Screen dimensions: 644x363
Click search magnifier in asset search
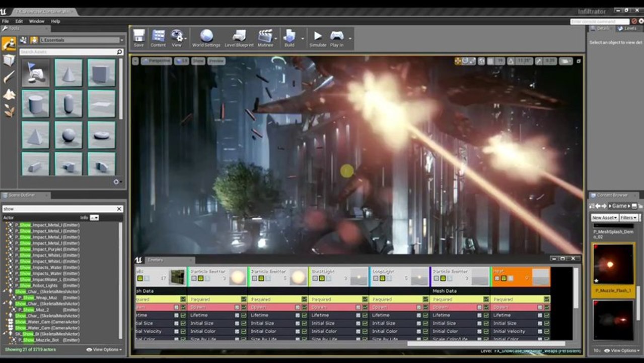tap(119, 52)
